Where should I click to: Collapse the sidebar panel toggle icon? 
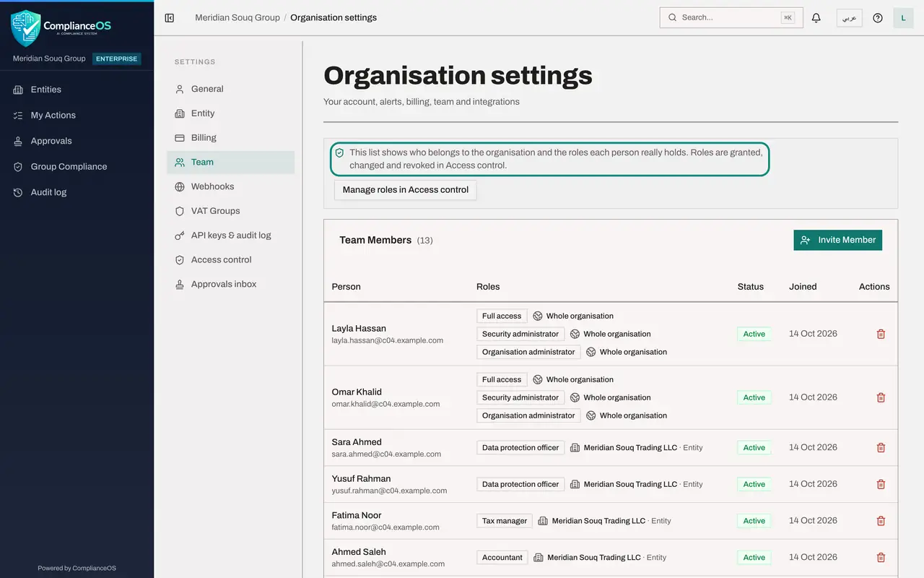pyautogui.click(x=170, y=18)
